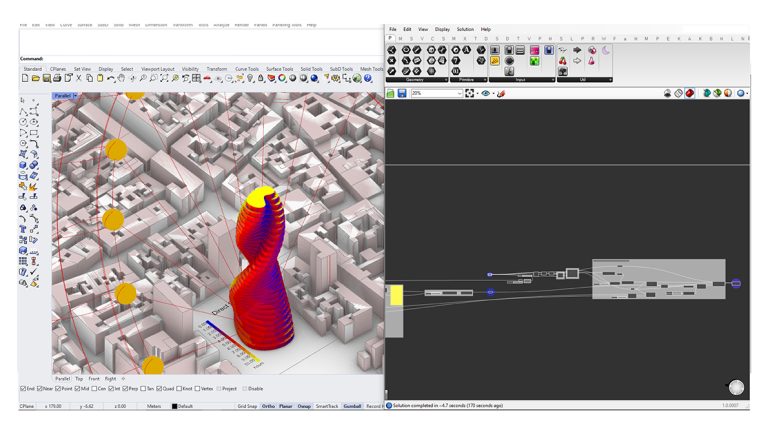The width and height of the screenshot is (768, 430).
Task: Click the Grasshopper save file icon
Action: (402, 93)
